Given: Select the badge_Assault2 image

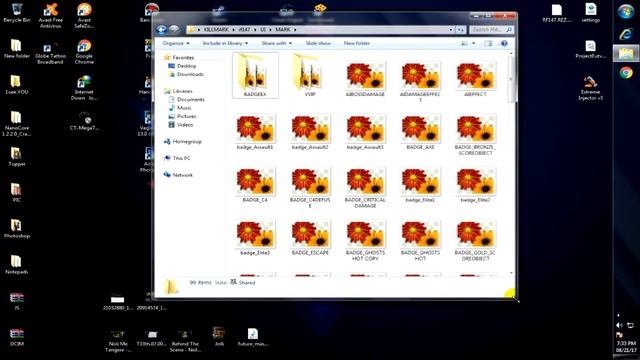Looking at the screenshot, I should click(x=310, y=131).
